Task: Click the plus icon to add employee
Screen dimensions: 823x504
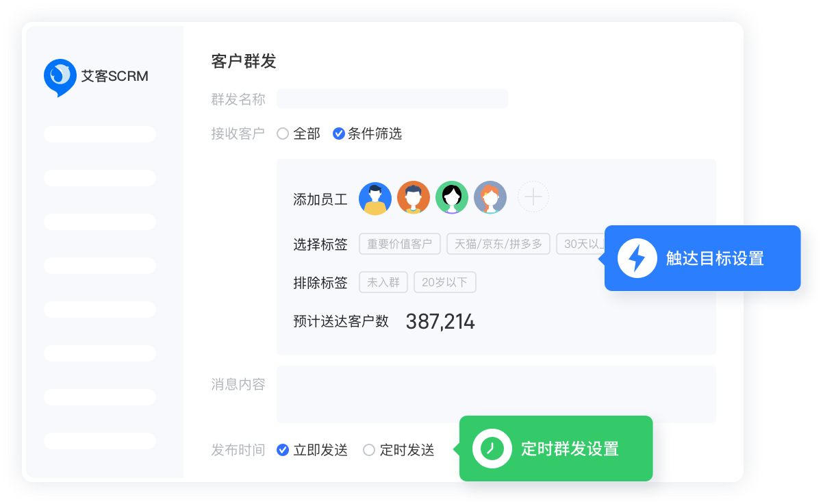Action: [533, 199]
